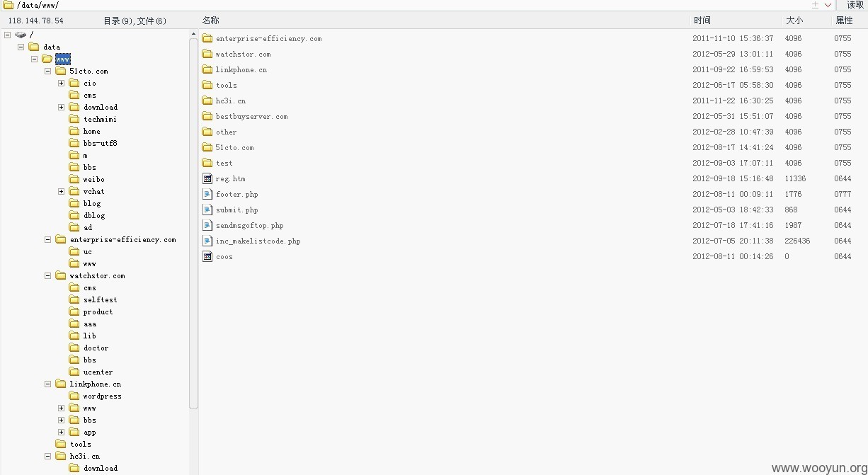Viewport: 868px width, 475px height.
Task: Click the /data/www/ path input field
Action: pos(411,5)
